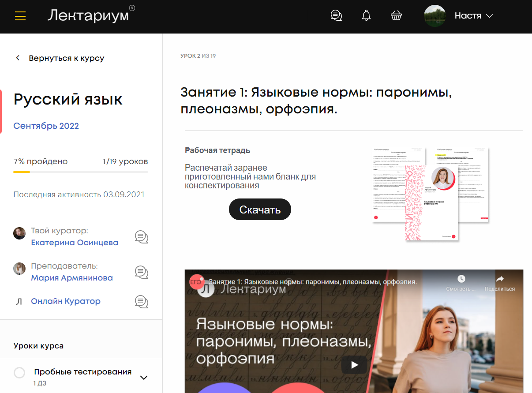Open the shopping basket icon

click(396, 15)
